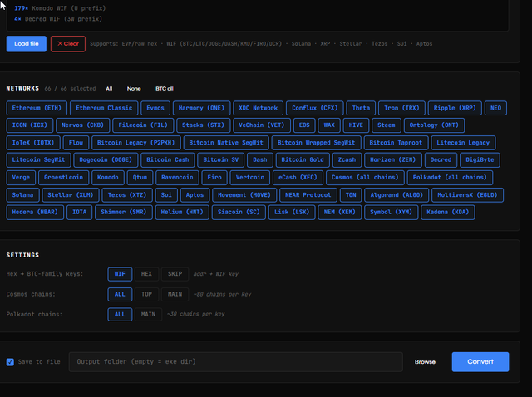Toggle the Nervos (CKB) chip
The width and height of the screenshot is (532, 397).
click(82, 125)
